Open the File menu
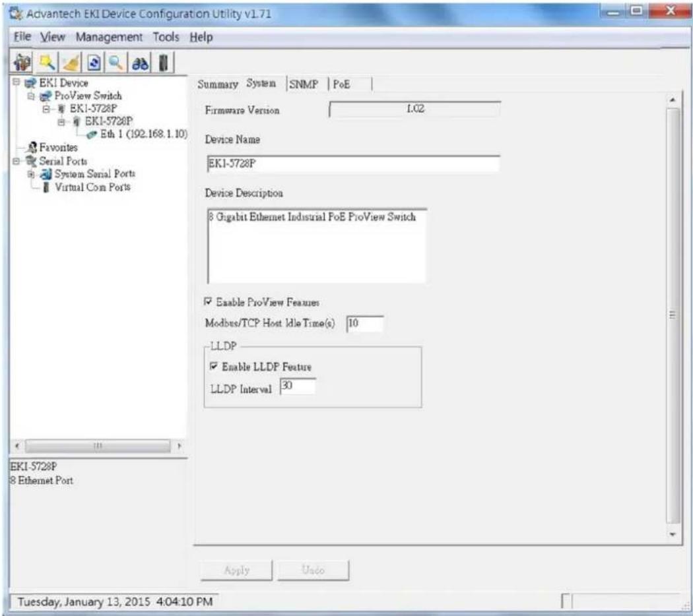The image size is (693, 616). [x=22, y=37]
